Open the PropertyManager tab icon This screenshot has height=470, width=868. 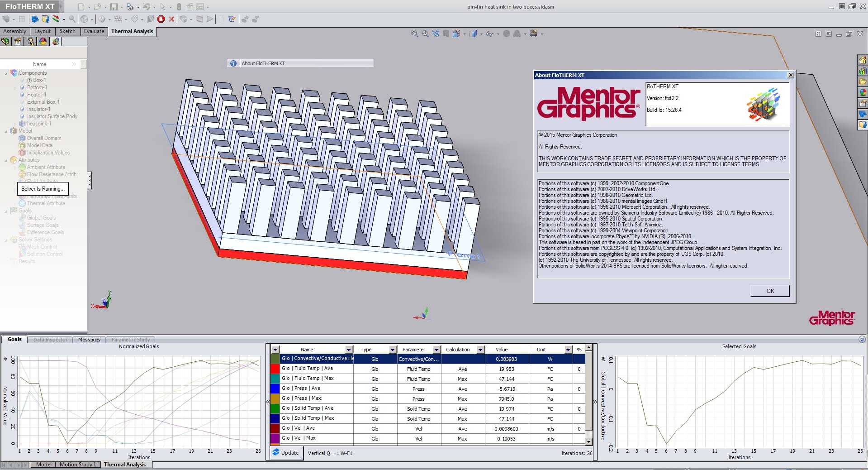[x=18, y=42]
